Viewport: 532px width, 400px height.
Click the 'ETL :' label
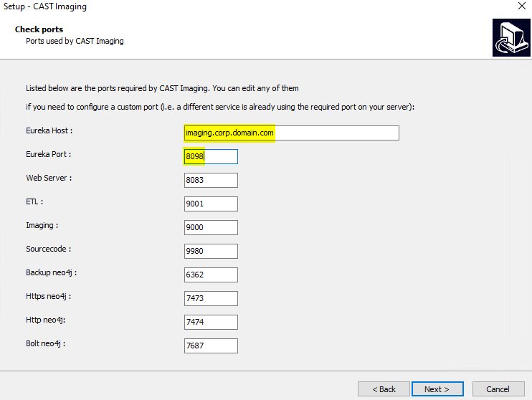(34, 201)
